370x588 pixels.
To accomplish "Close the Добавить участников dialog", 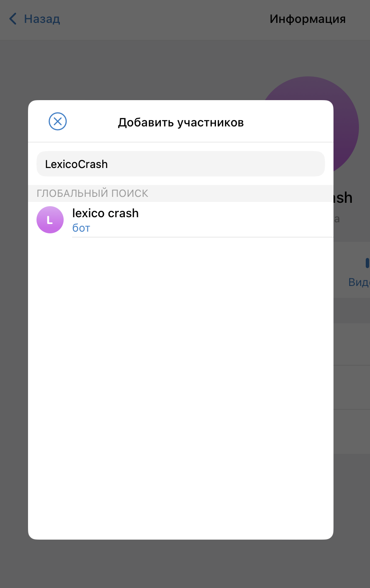I will (58, 121).
